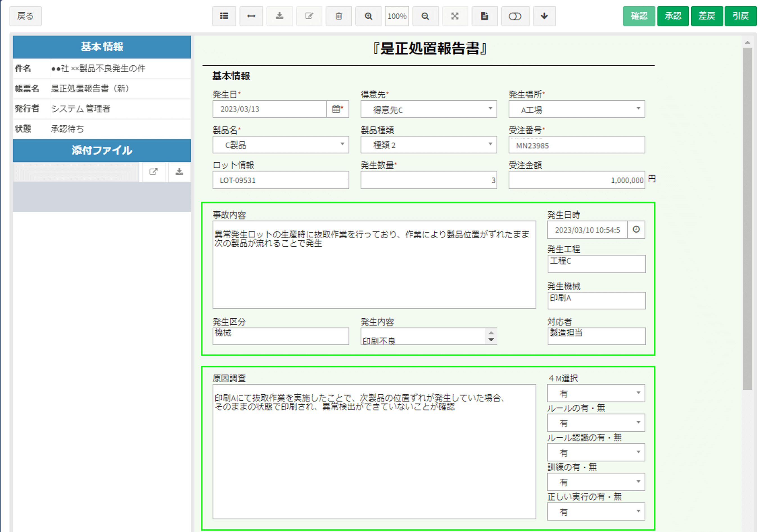
Task: Click the 発生内容 spinner down arrow
Action: (x=491, y=340)
